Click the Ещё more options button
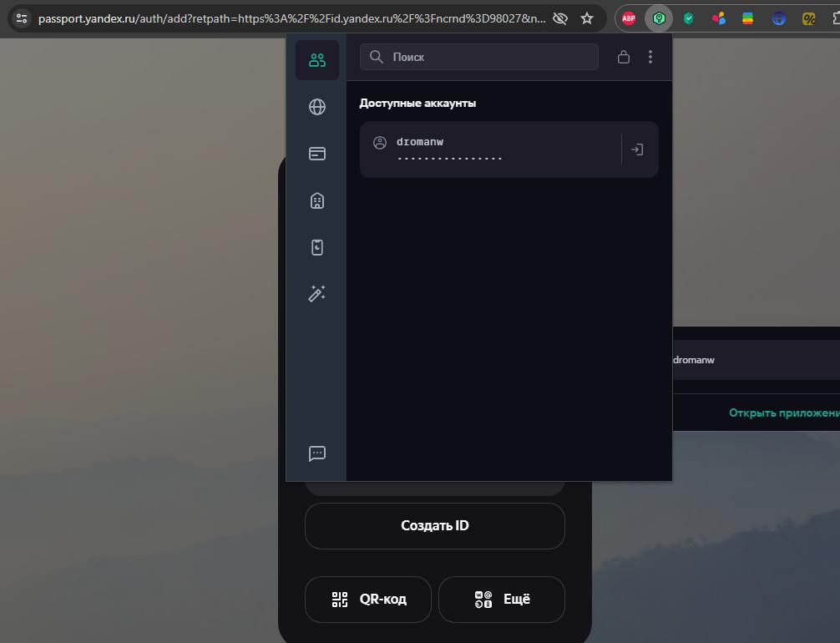 [502, 599]
